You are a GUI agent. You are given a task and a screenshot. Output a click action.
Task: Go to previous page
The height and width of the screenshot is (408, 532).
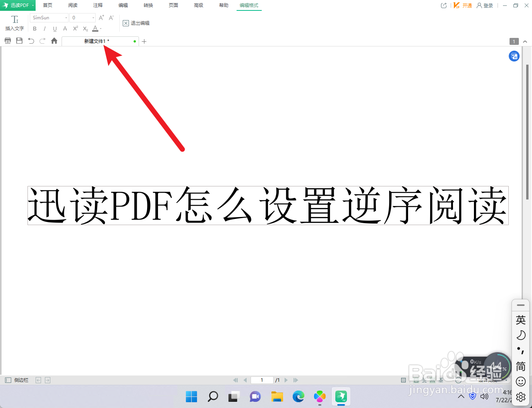(245, 380)
